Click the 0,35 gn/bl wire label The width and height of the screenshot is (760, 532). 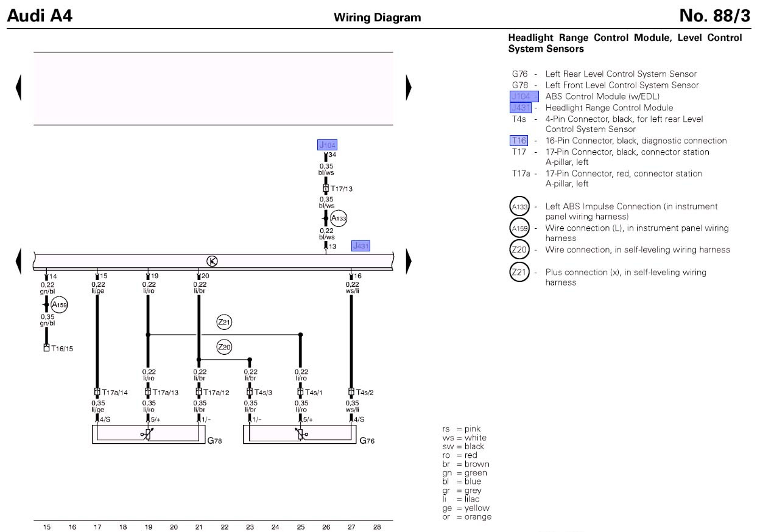click(47, 320)
